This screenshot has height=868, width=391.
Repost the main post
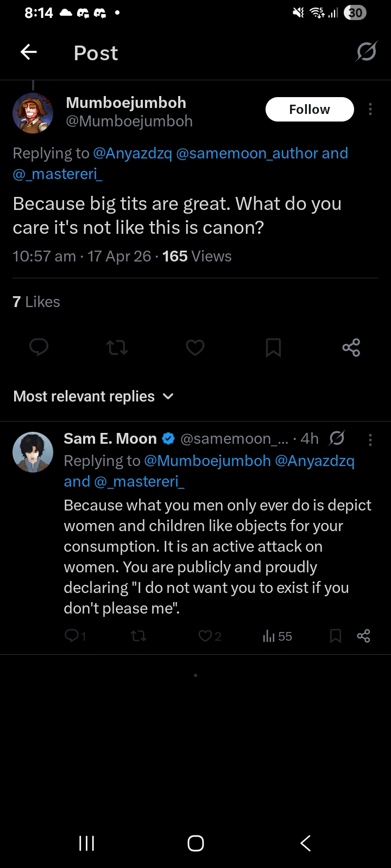pyautogui.click(x=117, y=347)
